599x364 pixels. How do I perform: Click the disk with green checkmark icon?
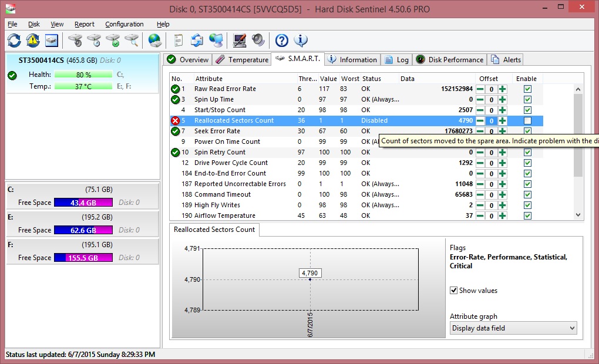click(113, 40)
